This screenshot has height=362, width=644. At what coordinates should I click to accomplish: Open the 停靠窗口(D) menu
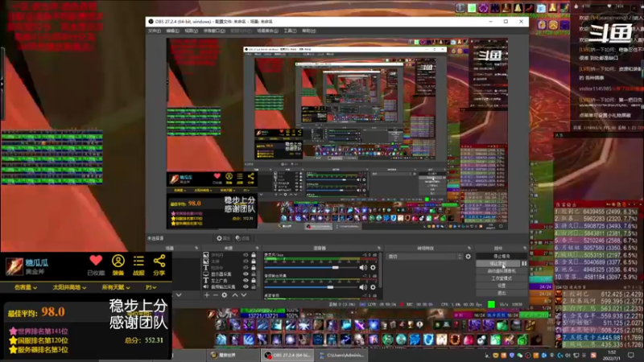coord(214,31)
